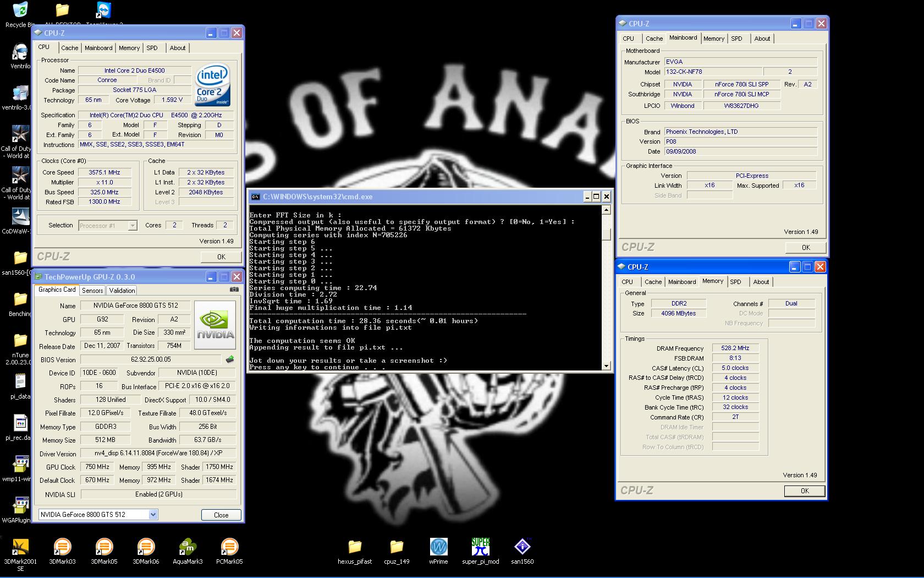The width and height of the screenshot is (924, 578).
Task: Click the GPU-Z BIOS save chip icon
Action: [230, 359]
